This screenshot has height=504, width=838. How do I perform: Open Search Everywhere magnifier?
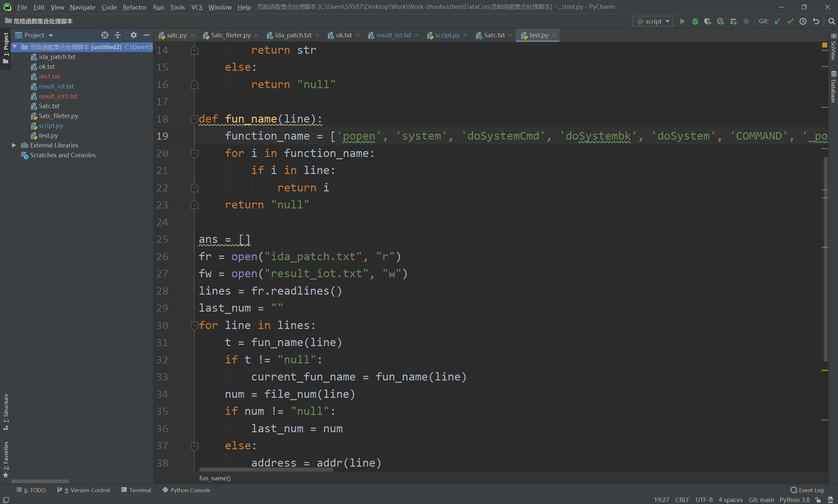coord(831,21)
